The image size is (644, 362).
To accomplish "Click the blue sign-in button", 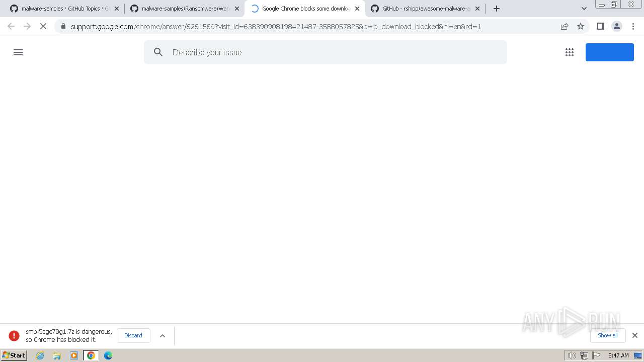I will 609,52.
